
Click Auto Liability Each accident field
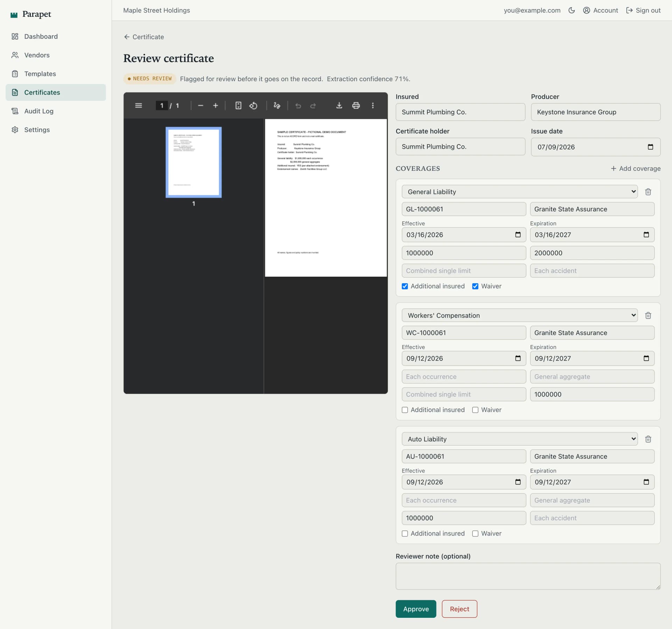[592, 518]
